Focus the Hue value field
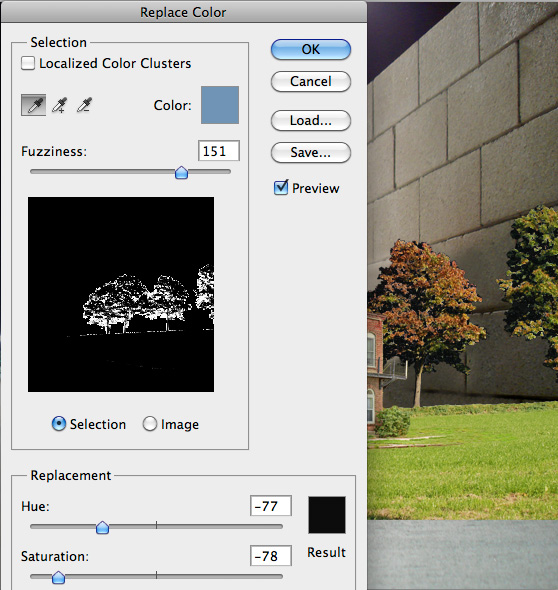The height and width of the screenshot is (590, 558). coord(271,506)
